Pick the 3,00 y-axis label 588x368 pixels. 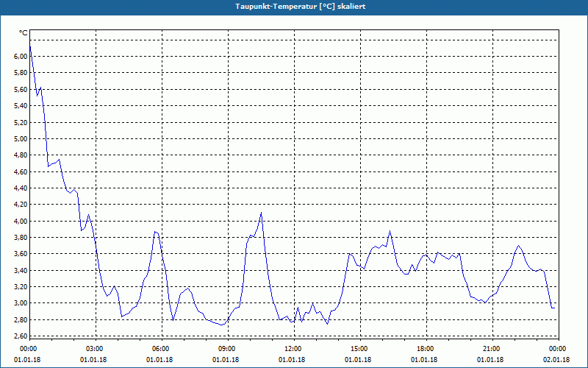point(21,303)
